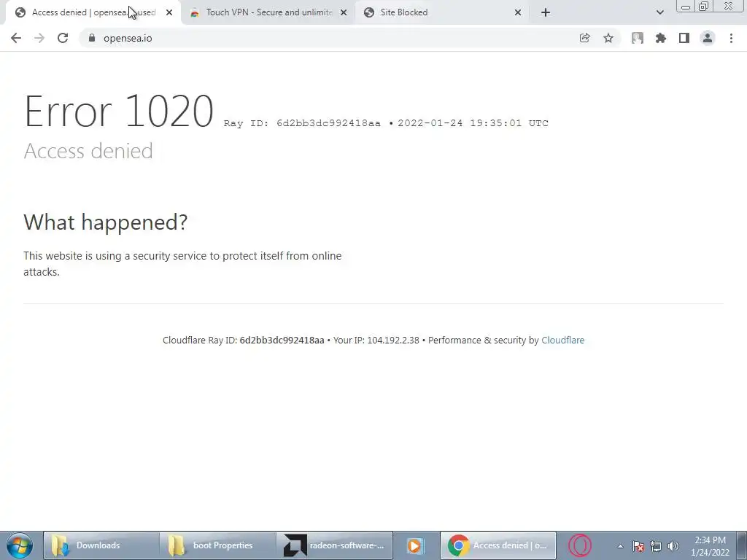
Task: Open the media player taskbar icon
Action: click(414, 545)
